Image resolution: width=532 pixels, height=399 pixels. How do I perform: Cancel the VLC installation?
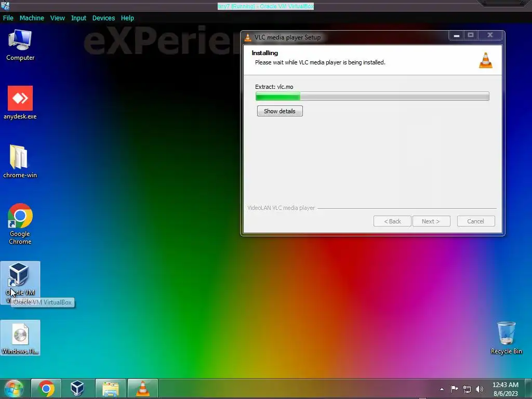(476, 221)
